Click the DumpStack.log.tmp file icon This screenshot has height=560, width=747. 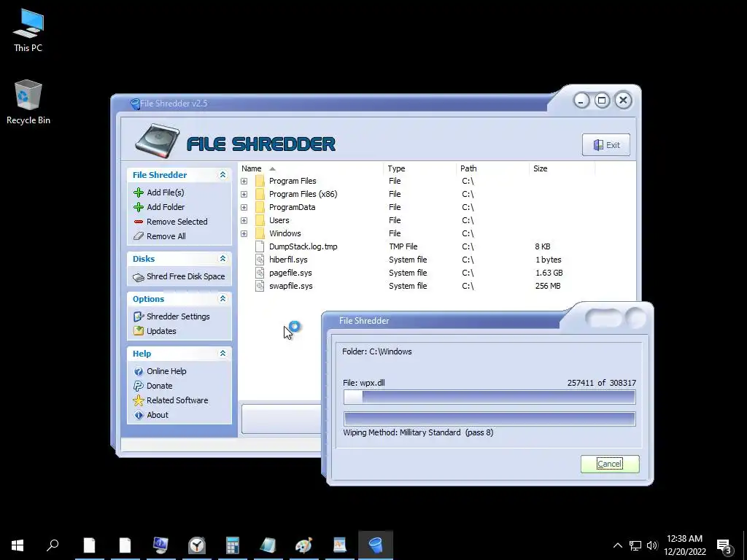260,246
